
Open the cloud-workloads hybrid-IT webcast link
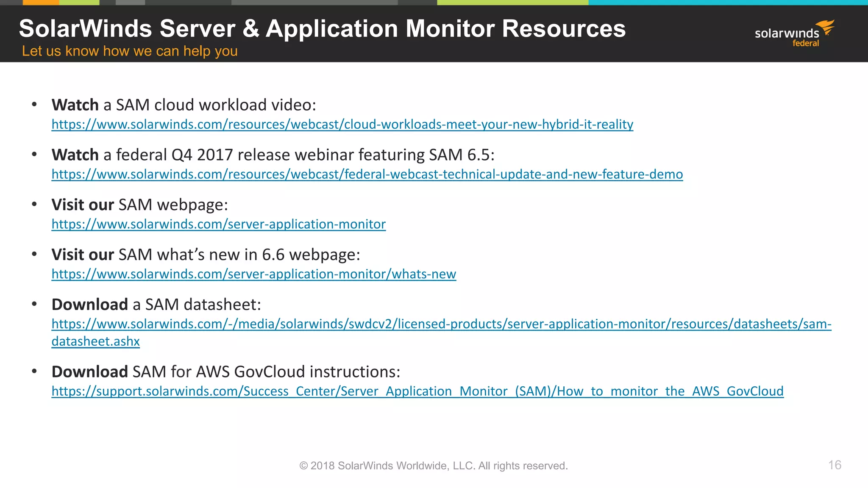[x=342, y=124]
